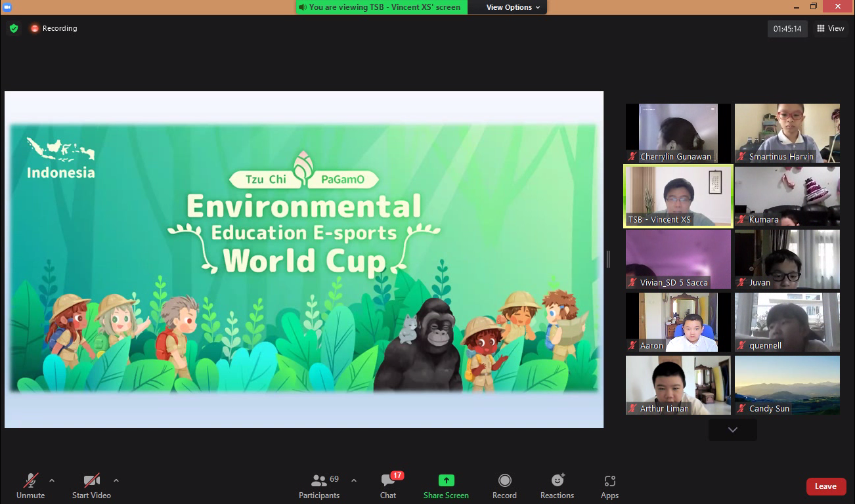Click the 'You are viewing' screen share banner
Viewport: 855px width, 504px height.
point(382,7)
